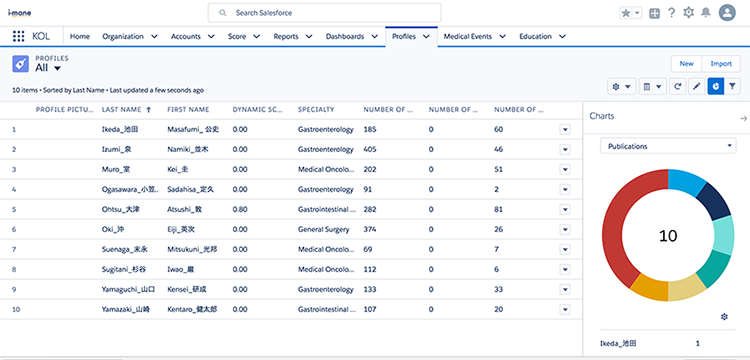Click the last name Suenaga cell
Viewport: 750px width, 360px height.
[124, 250]
